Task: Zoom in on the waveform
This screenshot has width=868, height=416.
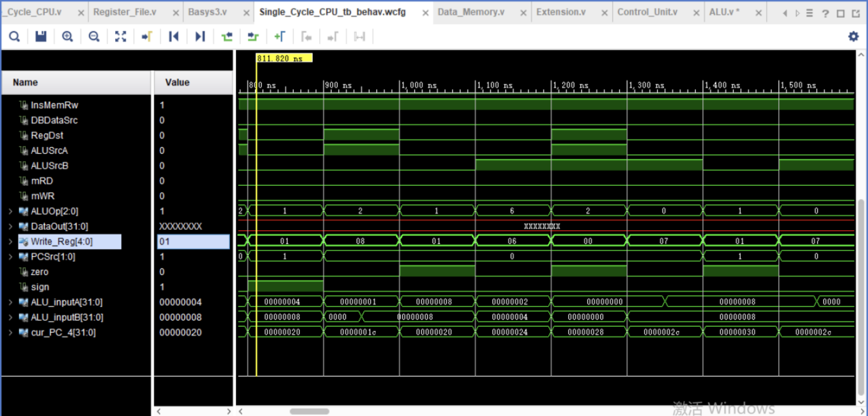Action: coord(67,36)
